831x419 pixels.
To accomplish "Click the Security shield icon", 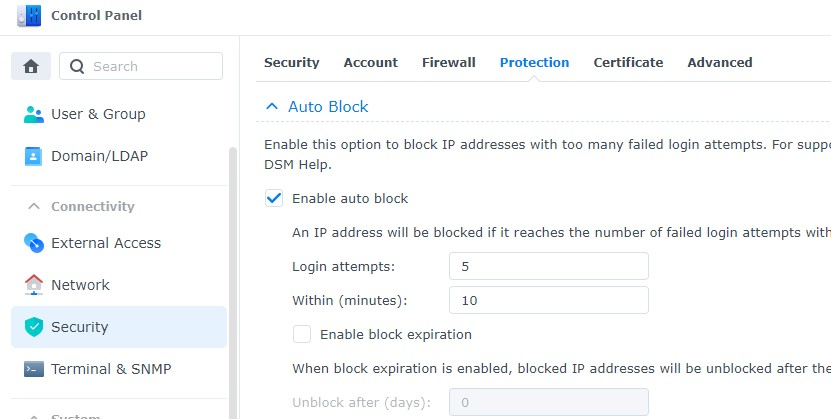I will click(x=34, y=327).
